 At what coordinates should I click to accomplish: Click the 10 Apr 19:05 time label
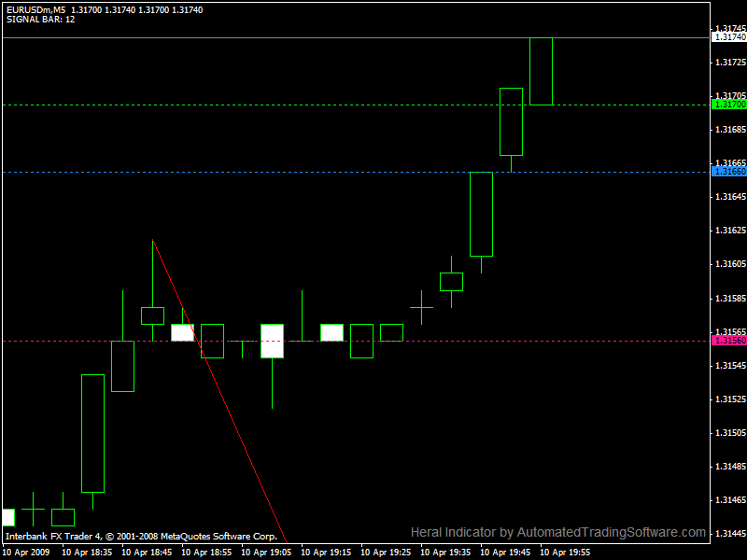266,553
